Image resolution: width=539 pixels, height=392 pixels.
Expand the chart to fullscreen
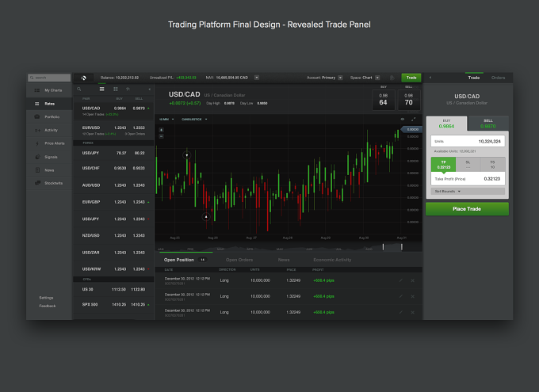pos(414,120)
